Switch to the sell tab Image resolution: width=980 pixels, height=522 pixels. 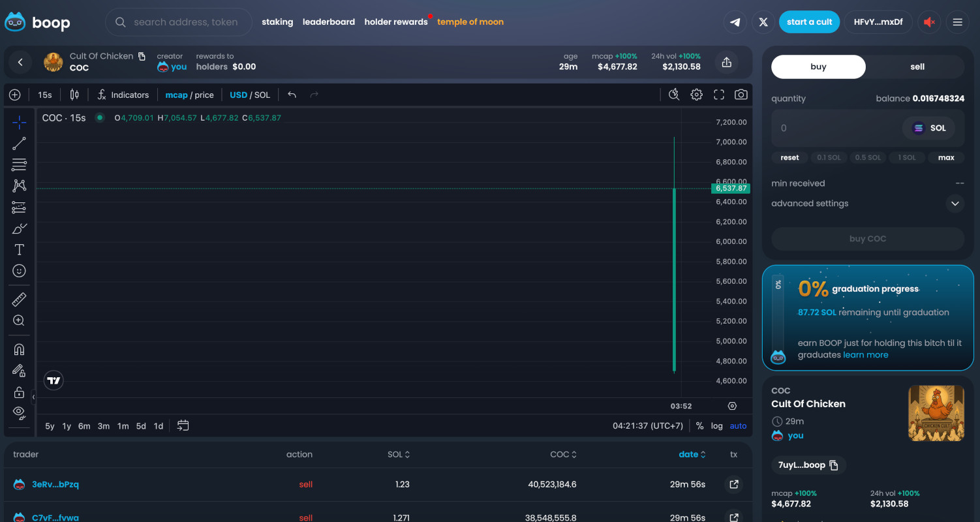point(917,67)
